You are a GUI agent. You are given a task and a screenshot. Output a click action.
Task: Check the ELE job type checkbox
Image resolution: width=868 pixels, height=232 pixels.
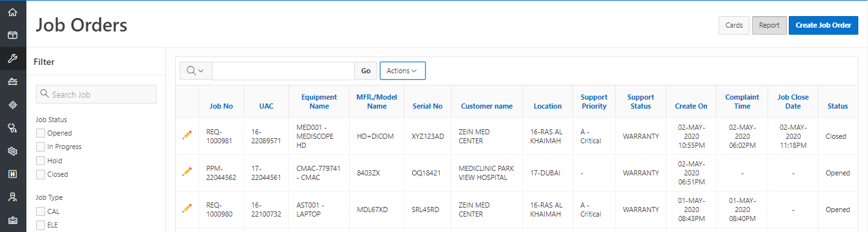[41, 225]
